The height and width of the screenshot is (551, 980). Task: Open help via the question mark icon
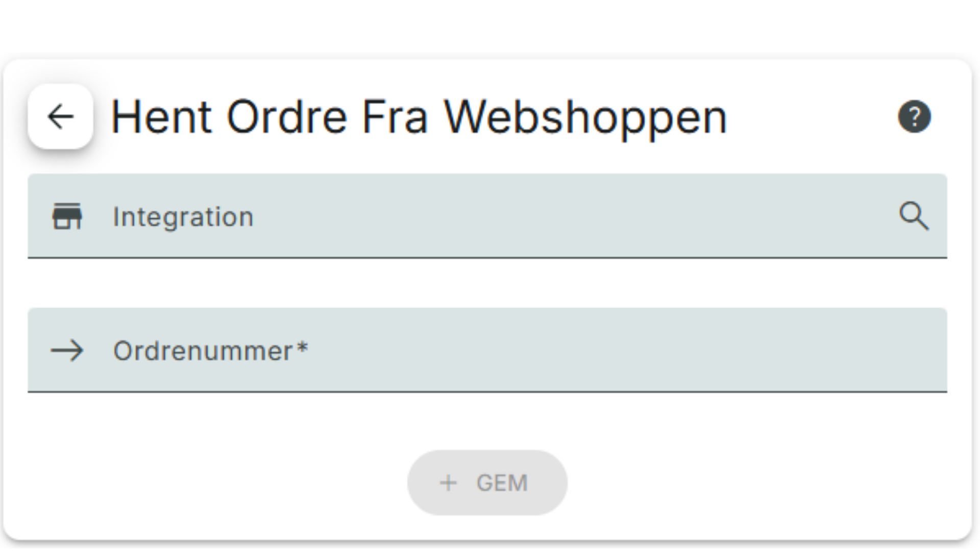pos(914,116)
